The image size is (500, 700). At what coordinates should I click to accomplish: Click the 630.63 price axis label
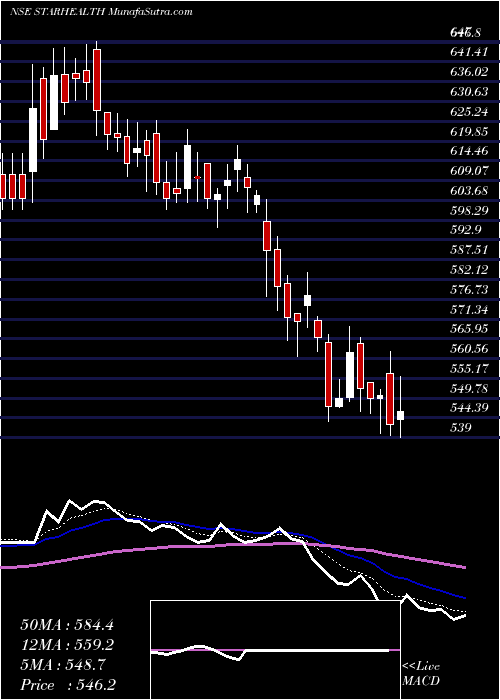470,92
